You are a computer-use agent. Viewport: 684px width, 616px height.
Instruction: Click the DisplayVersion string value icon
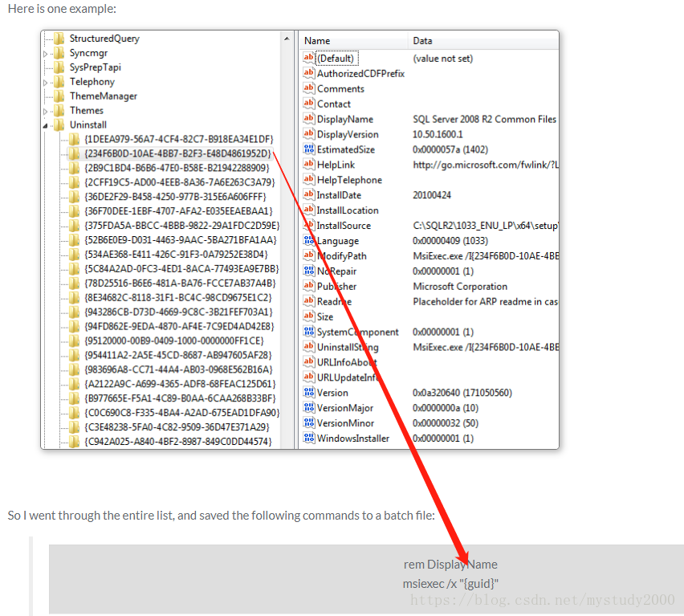(309, 134)
